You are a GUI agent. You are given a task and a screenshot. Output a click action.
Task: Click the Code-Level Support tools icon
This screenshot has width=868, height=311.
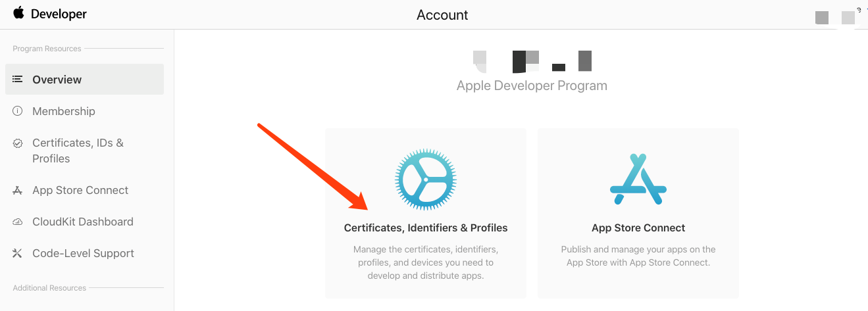18,253
